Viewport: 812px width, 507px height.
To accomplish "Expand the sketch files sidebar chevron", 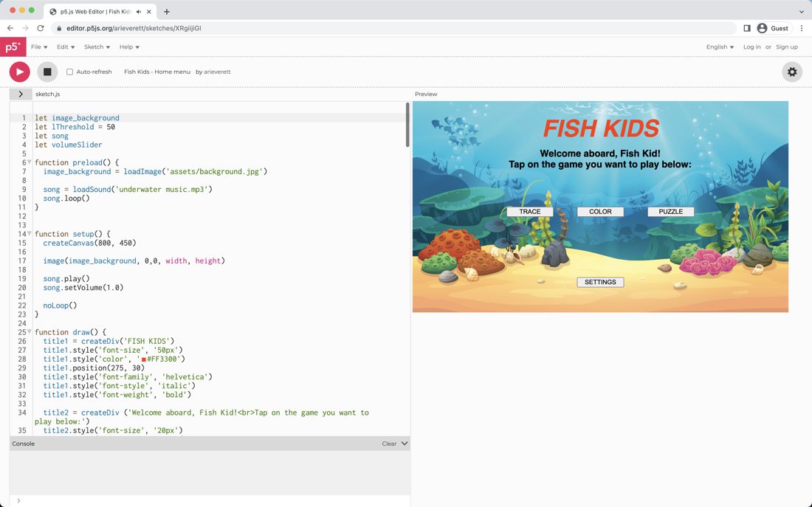I will (21, 94).
